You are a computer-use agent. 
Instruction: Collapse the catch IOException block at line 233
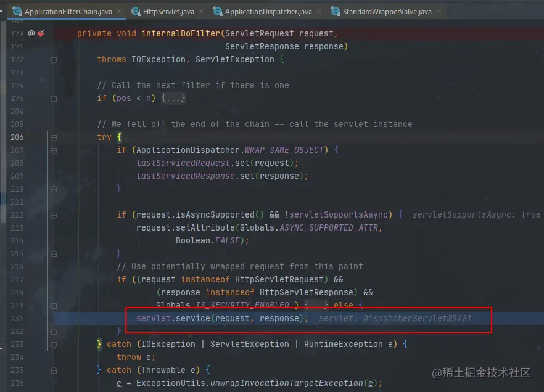[x=54, y=345]
